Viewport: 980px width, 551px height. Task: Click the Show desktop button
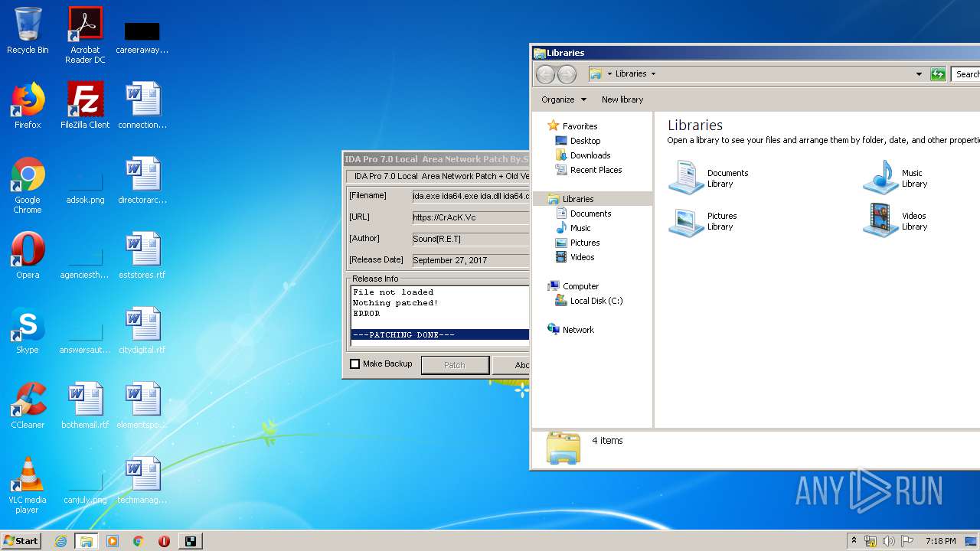972,541
